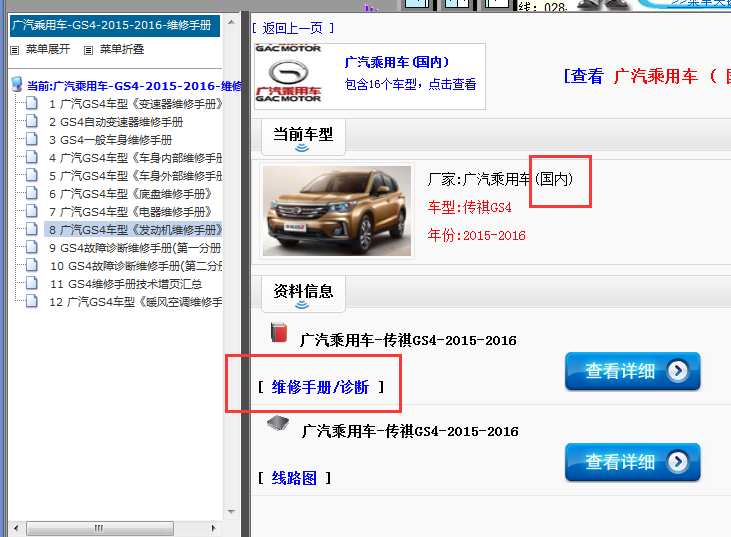The image size is (731, 537).
Task: Open 广汽乘用车(国内) brand link
Action: [397, 62]
